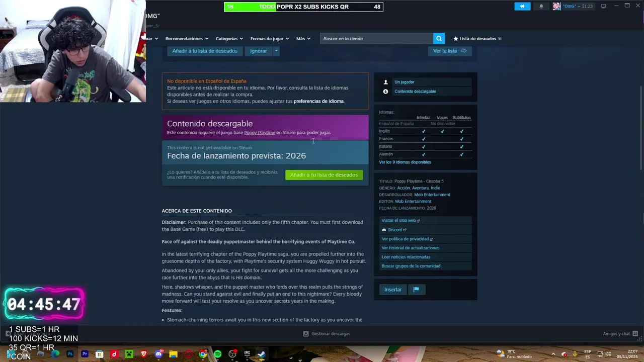Open preferencias de idioma link
Image resolution: width=644 pixels, height=362 pixels.
point(318,101)
